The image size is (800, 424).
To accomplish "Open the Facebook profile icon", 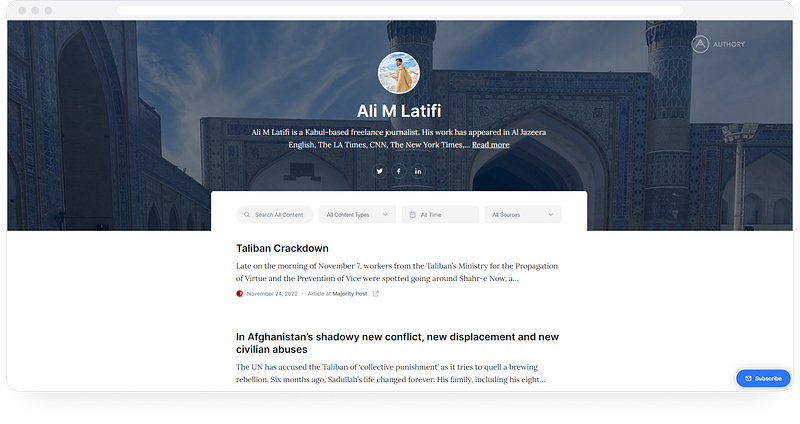I will (398, 171).
